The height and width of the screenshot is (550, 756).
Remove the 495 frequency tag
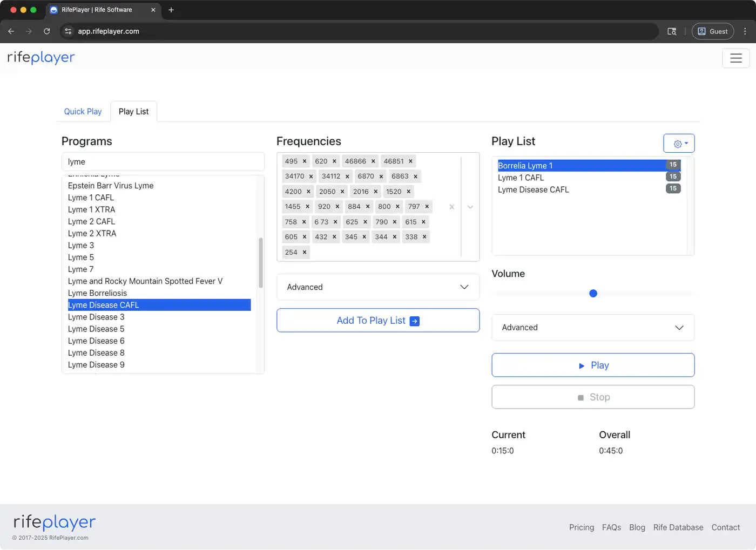(305, 161)
